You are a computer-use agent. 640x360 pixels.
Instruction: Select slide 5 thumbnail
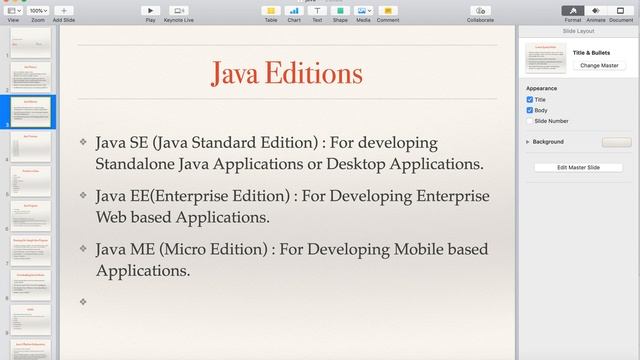(x=31, y=181)
